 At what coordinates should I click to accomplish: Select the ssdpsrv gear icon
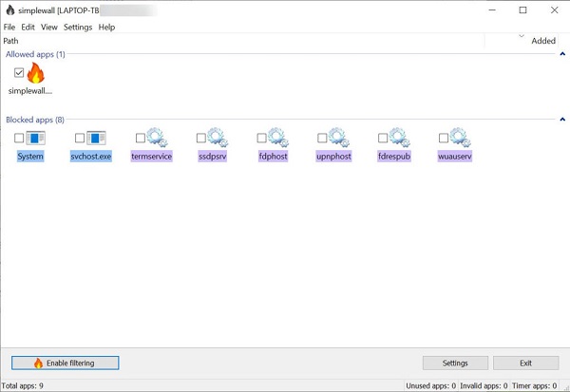[x=218, y=138]
